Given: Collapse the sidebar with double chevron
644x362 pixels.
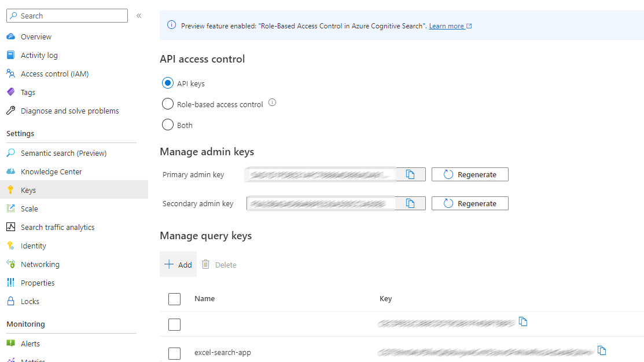Looking at the screenshot, I should click(139, 16).
